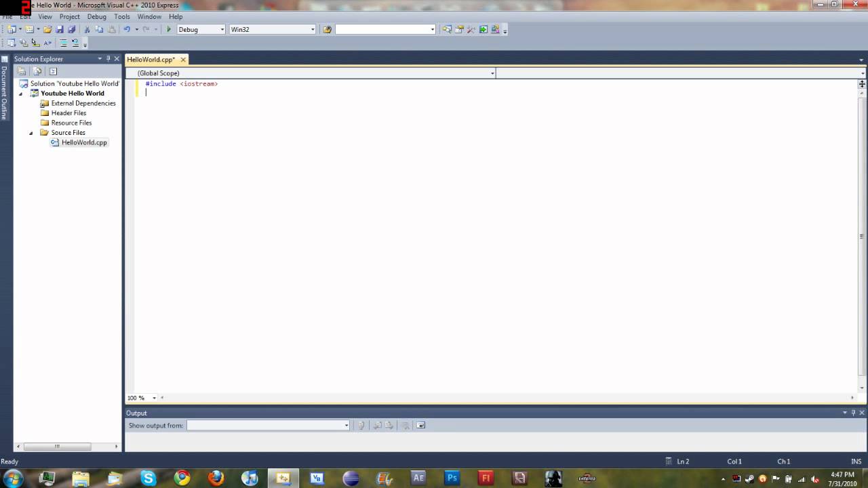Click the New Project toolbar icon
868x488 pixels.
coord(12,29)
